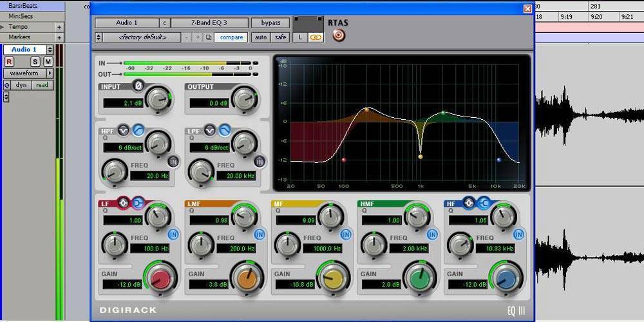Select HPF notch filter type icon
Viewport: 644px width, 322px height.
123,131
